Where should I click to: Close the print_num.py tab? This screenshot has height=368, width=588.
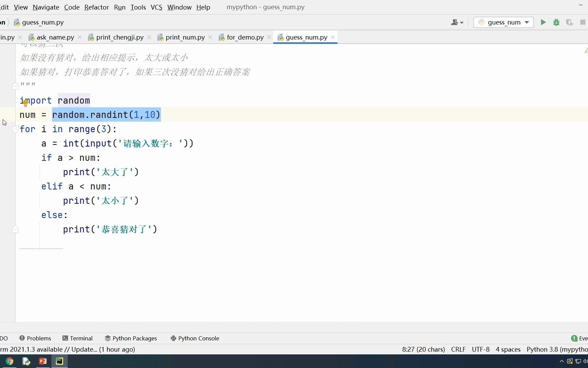tap(210, 37)
